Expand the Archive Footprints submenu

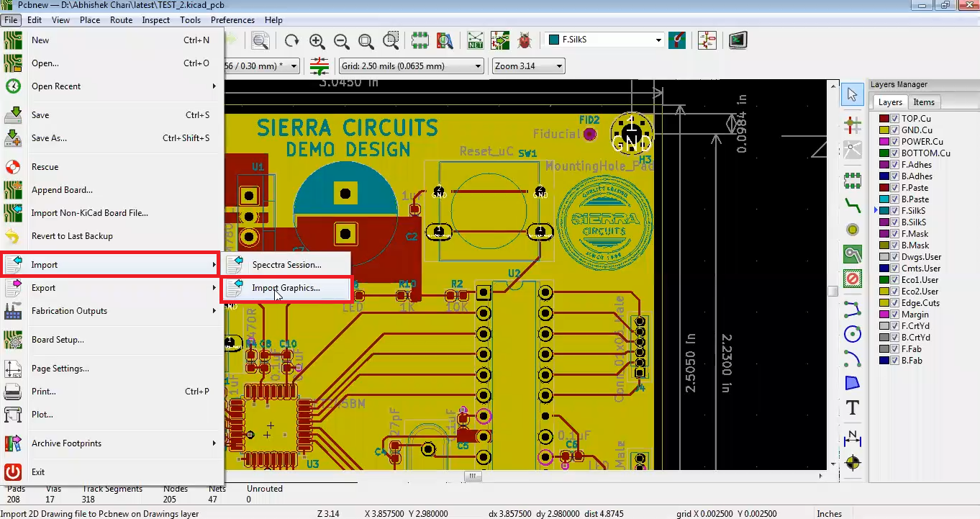coord(112,443)
